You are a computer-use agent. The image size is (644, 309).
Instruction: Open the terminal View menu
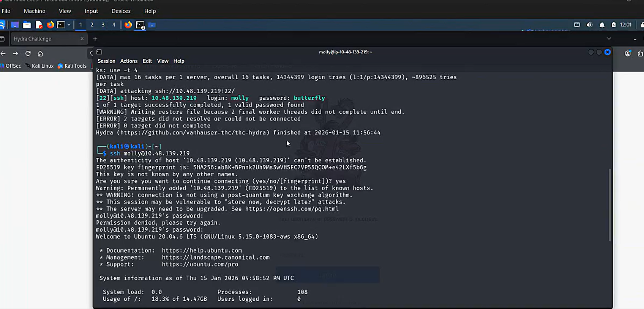point(163,61)
